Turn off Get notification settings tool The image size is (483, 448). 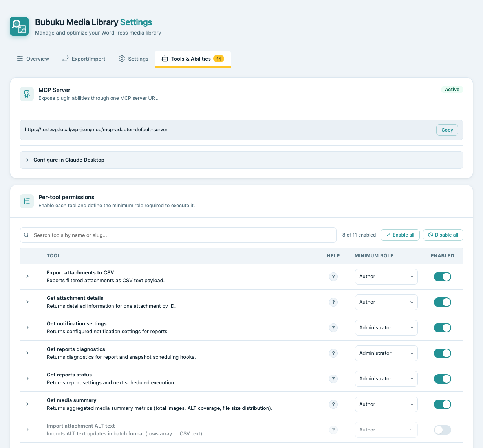[x=443, y=328]
